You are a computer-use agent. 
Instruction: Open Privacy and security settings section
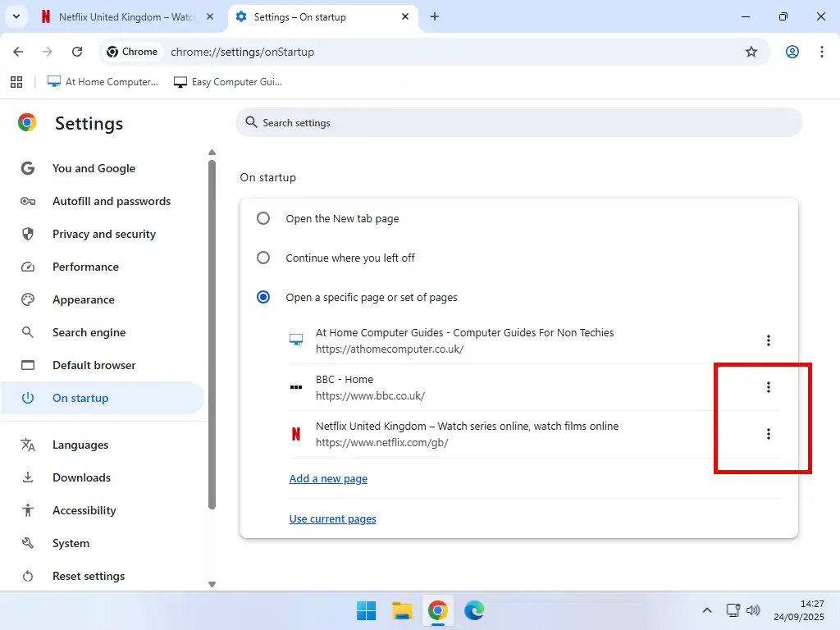[103, 234]
